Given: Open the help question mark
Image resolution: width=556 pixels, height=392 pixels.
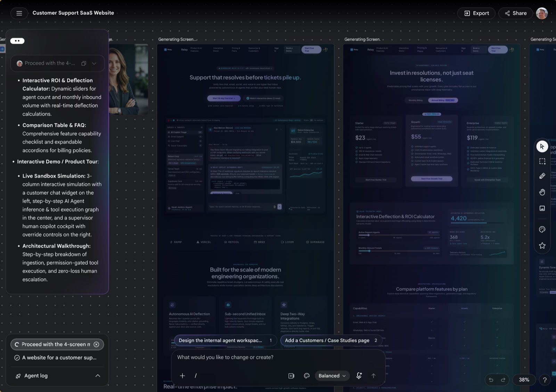Looking at the screenshot, I should (x=545, y=380).
